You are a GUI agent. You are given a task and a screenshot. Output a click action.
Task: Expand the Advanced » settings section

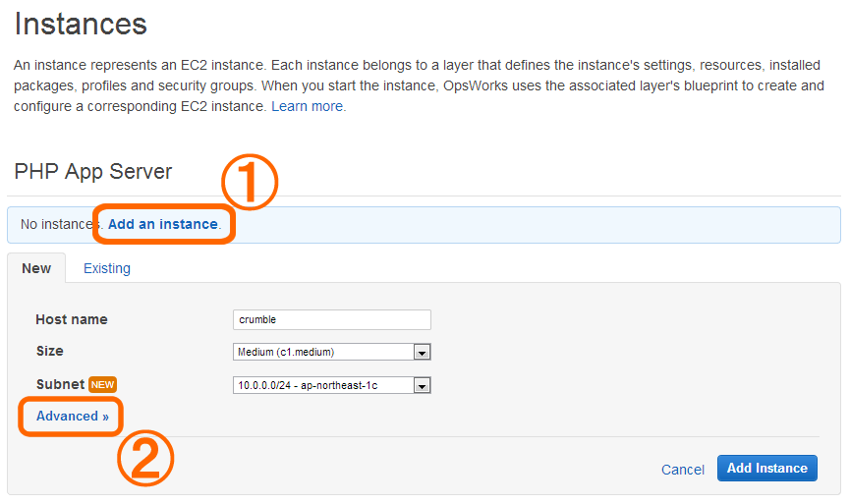point(73,416)
